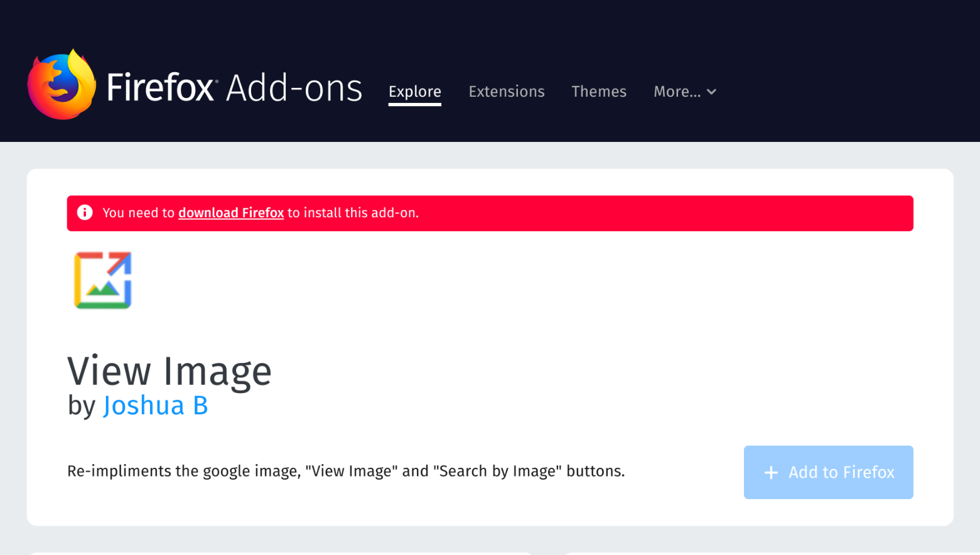Viewport: 980px width, 555px height.
Task: Click the add-on description starting with Re-impliments
Action: click(x=345, y=471)
